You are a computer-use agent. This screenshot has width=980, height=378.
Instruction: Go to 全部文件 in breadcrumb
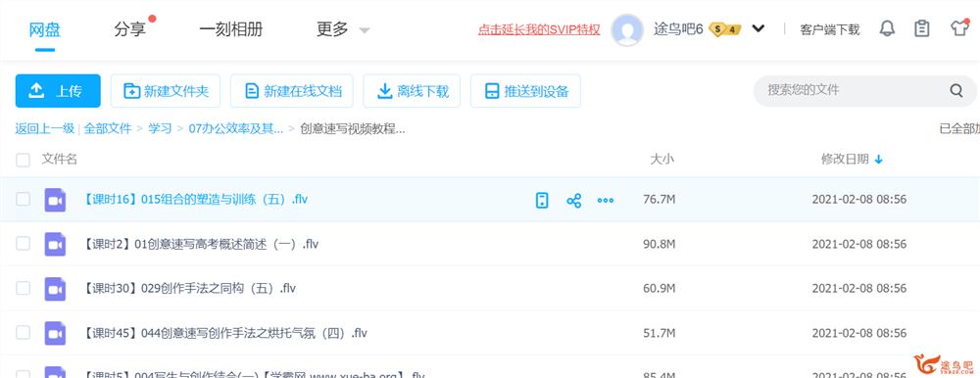coord(108,128)
